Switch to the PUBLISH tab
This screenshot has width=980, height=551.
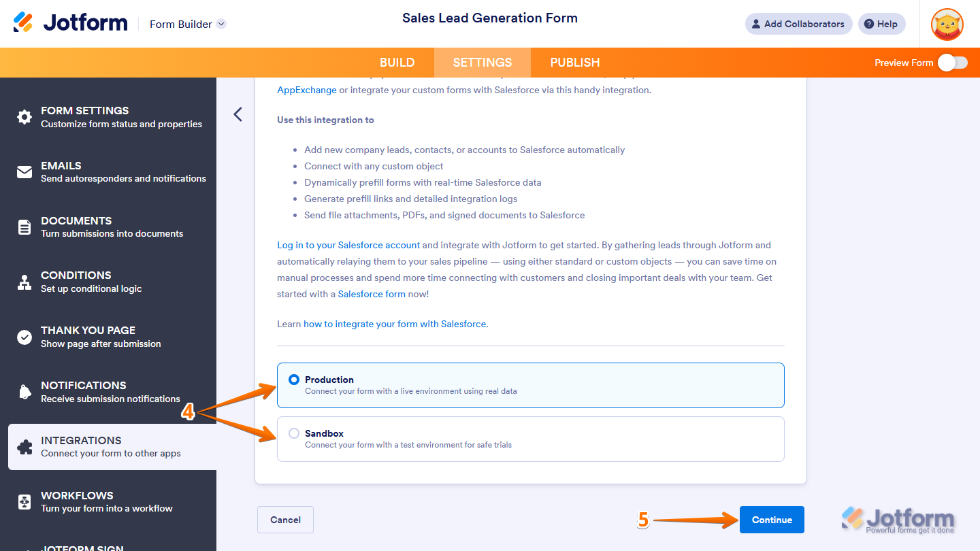click(574, 62)
